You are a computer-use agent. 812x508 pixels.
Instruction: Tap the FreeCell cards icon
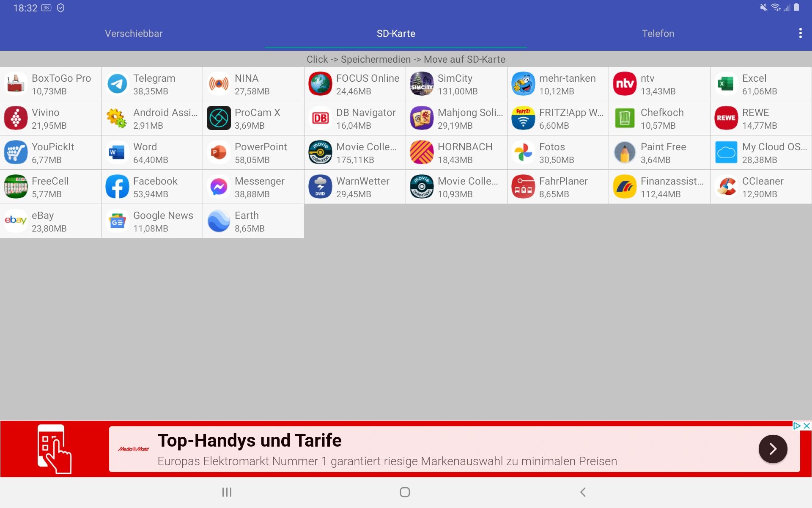tap(16, 187)
